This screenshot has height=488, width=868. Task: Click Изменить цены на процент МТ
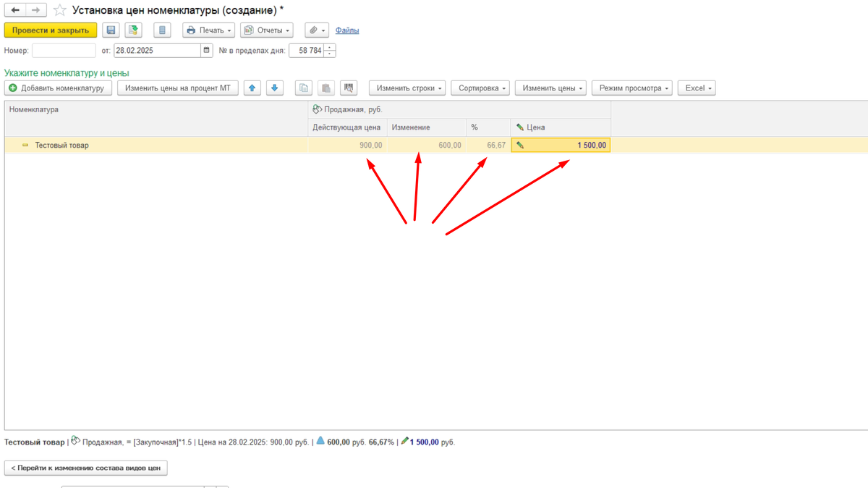[178, 88]
